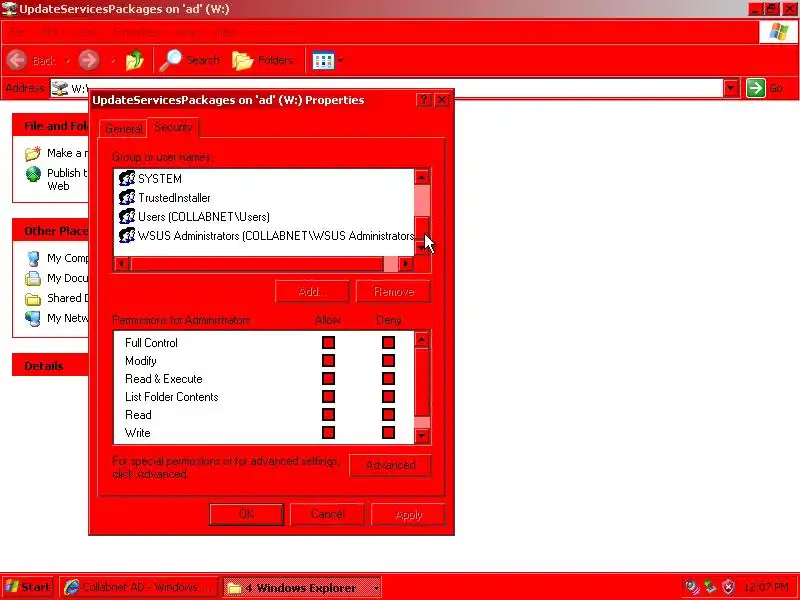Click the permissions list vertical scrollbar thumb
The width and height of the screenshot is (800, 600).
pyautogui.click(x=422, y=383)
